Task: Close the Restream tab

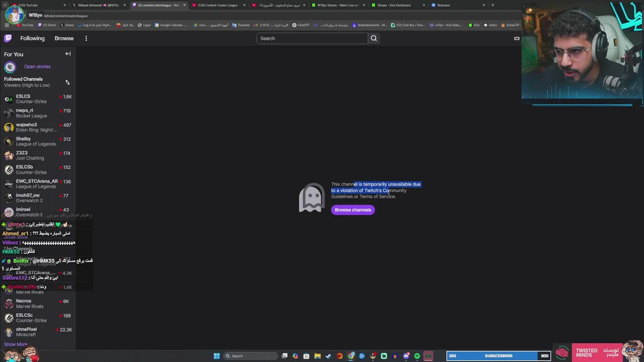Action: (x=484, y=5)
